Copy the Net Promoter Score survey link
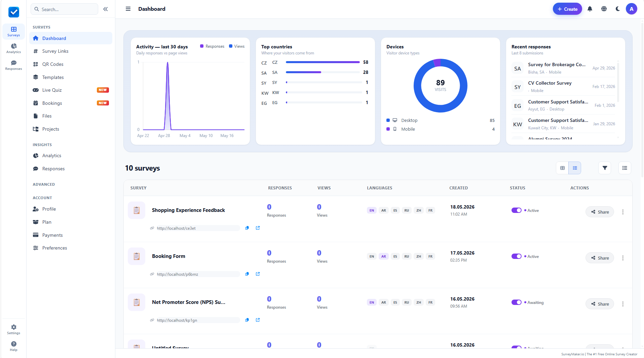This screenshot has width=644, height=358. (x=247, y=320)
